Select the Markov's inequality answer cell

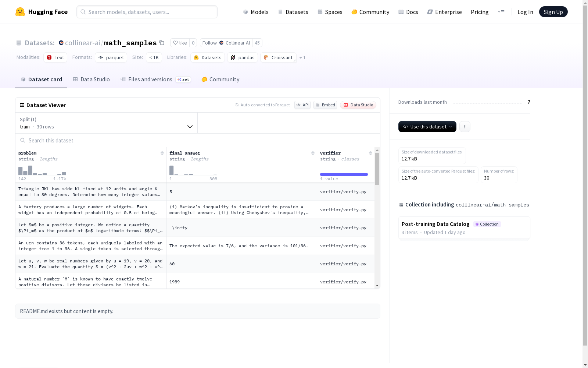pyautogui.click(x=241, y=210)
